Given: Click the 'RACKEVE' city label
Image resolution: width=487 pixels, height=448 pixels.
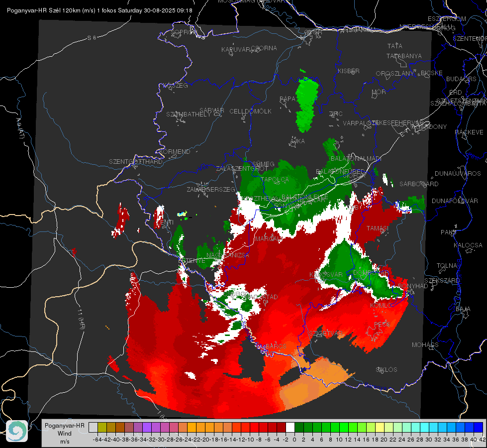Looking at the screenshot, I should point(469,132).
